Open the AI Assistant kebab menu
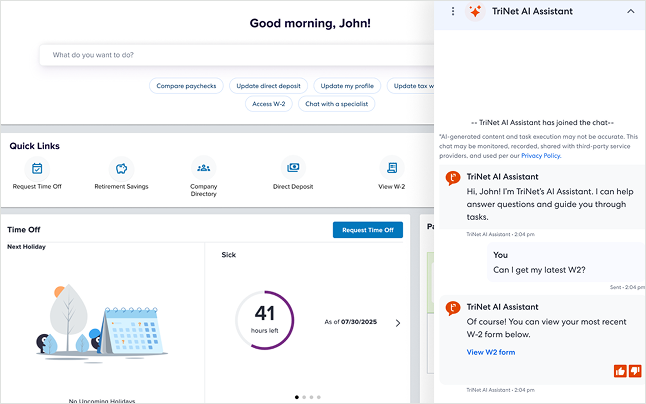Image resolution: width=646 pixels, height=404 pixels. click(453, 12)
